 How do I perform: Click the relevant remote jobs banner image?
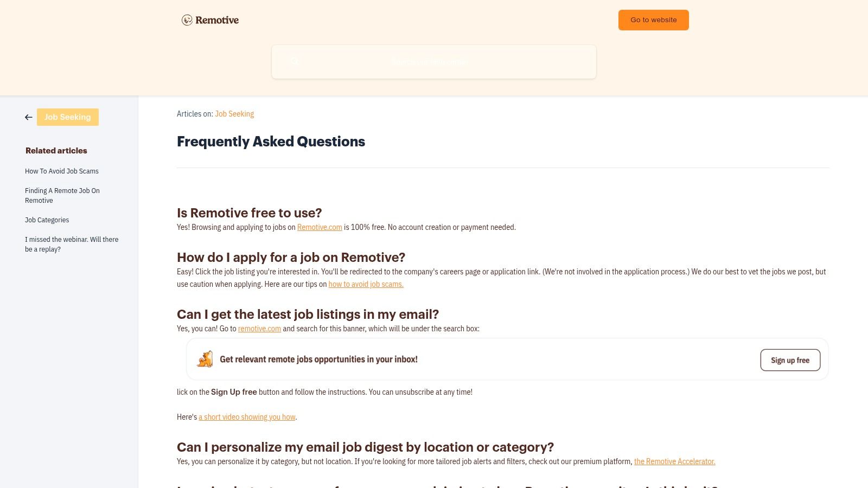[507, 359]
